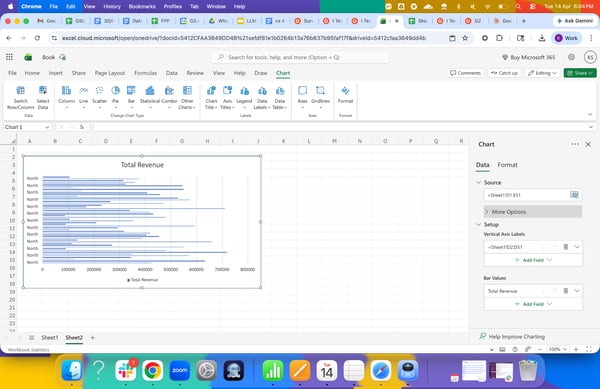600x389 pixels.
Task: Click the range picker icon in Source field
Action: coord(574,195)
